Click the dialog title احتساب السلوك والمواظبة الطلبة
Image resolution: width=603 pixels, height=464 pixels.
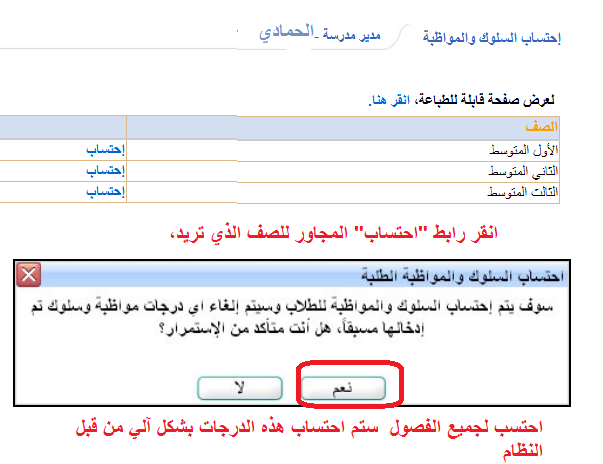[462, 276]
